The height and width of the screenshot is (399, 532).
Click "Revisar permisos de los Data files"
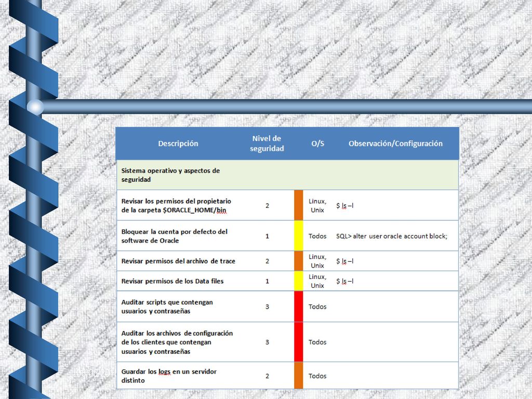click(x=172, y=281)
